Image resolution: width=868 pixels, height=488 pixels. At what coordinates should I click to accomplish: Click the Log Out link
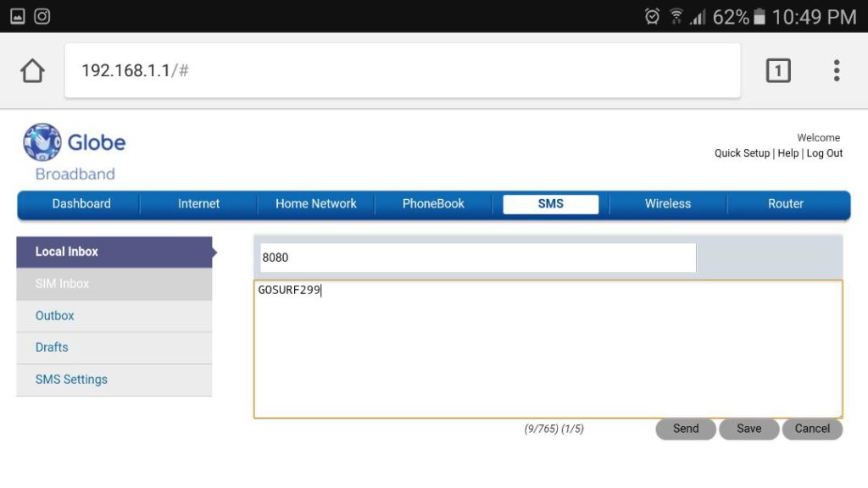click(x=824, y=153)
